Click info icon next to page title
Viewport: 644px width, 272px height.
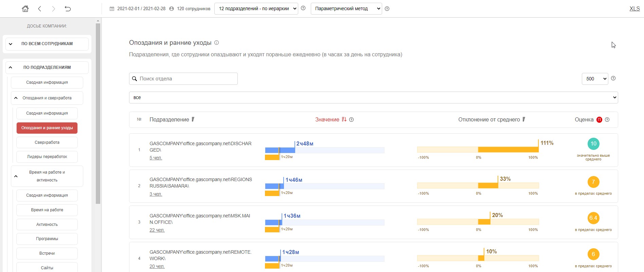[x=217, y=43]
